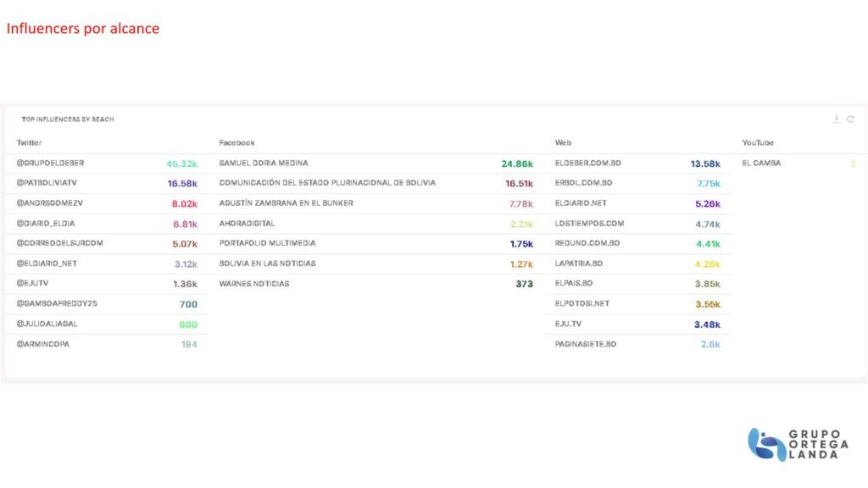Click the 5.07k reach value
The image size is (868, 488).
184,243
